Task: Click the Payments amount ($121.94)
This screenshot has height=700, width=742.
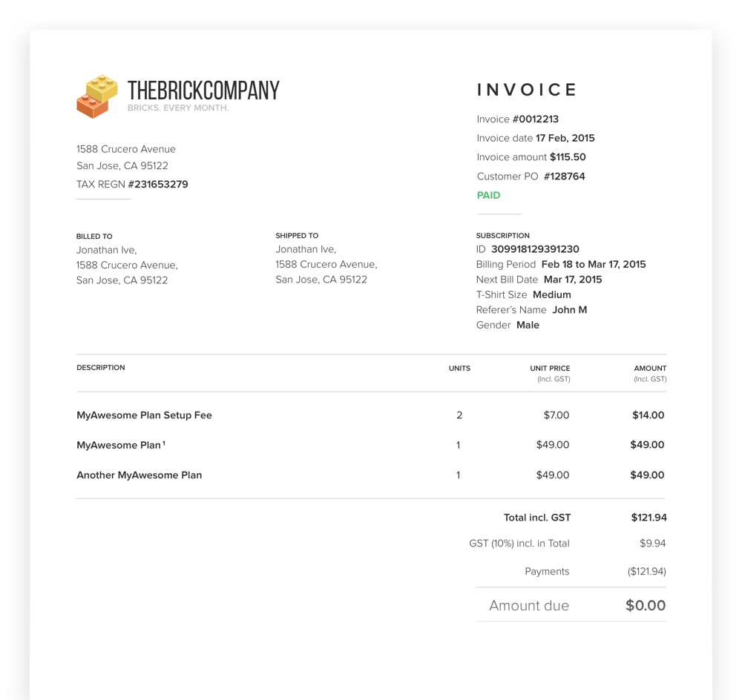Action: [x=646, y=572]
